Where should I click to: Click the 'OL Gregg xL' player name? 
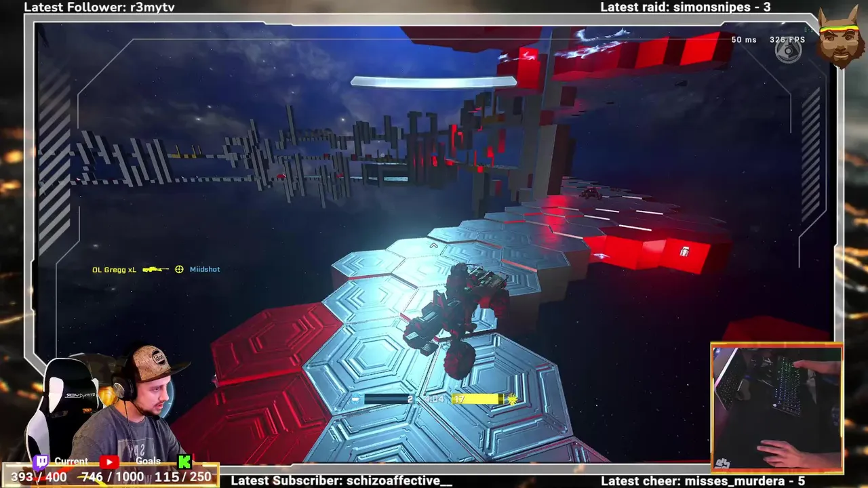[x=114, y=270]
